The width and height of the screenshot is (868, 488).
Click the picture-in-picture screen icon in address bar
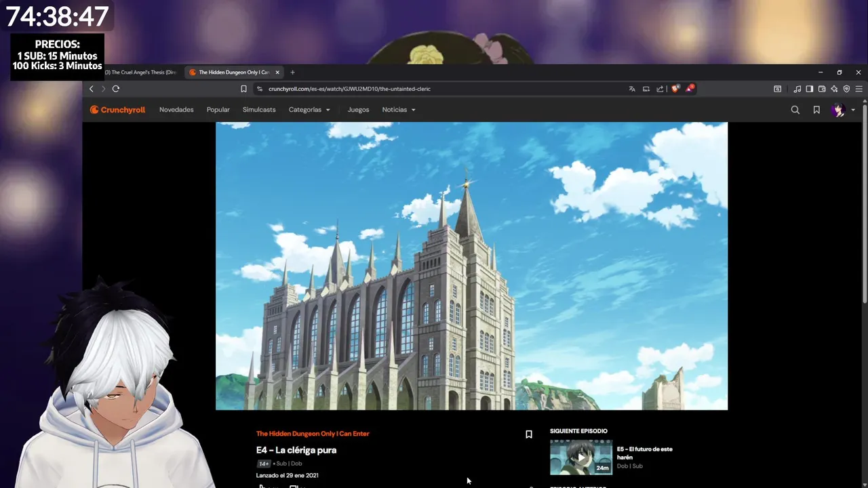[646, 89]
